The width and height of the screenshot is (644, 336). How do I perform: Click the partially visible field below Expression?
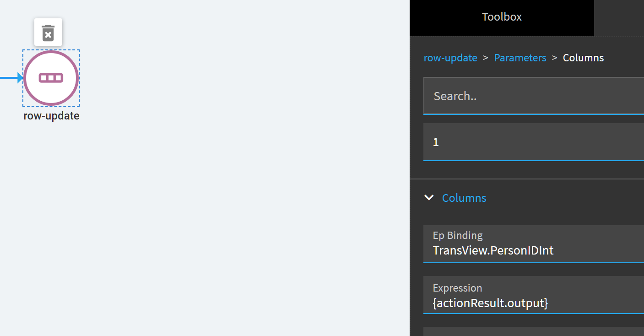534,331
